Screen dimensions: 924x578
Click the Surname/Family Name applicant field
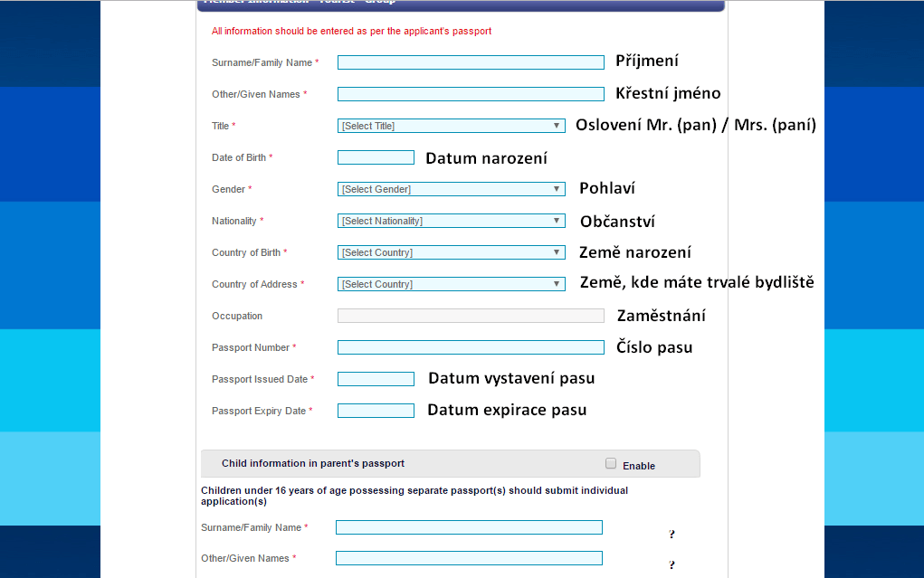(471, 62)
